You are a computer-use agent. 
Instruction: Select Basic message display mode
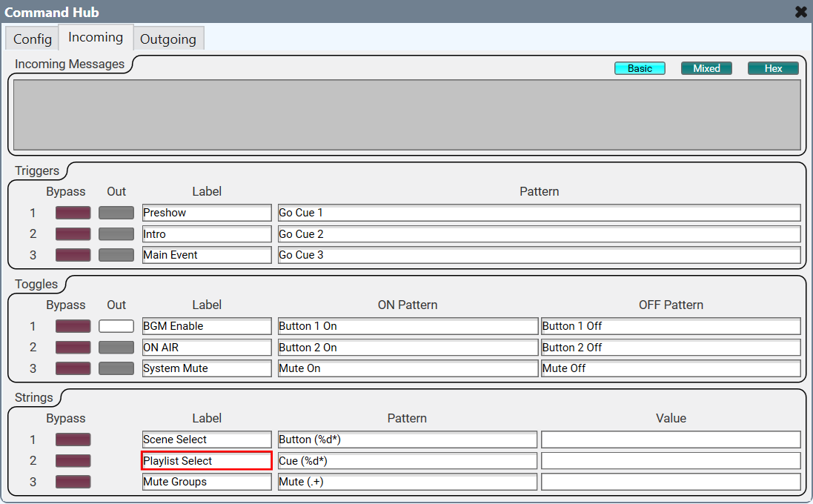click(x=640, y=68)
